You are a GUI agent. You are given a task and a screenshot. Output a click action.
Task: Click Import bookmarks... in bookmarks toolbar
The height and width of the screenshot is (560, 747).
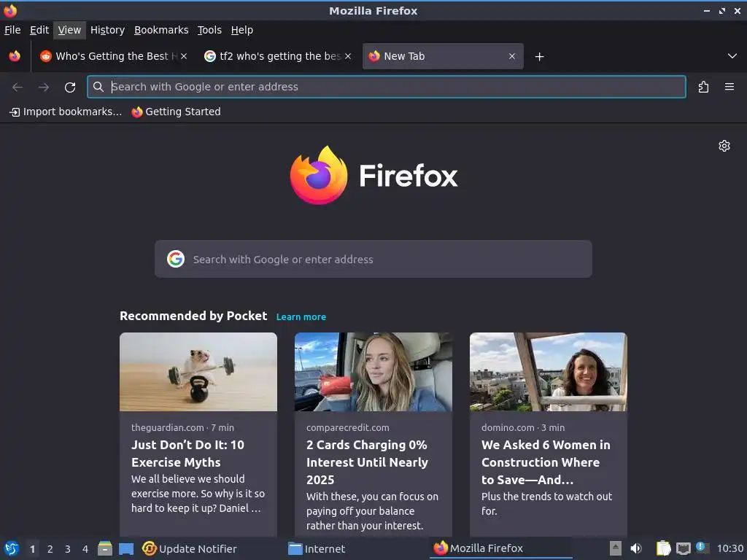pyautogui.click(x=66, y=112)
